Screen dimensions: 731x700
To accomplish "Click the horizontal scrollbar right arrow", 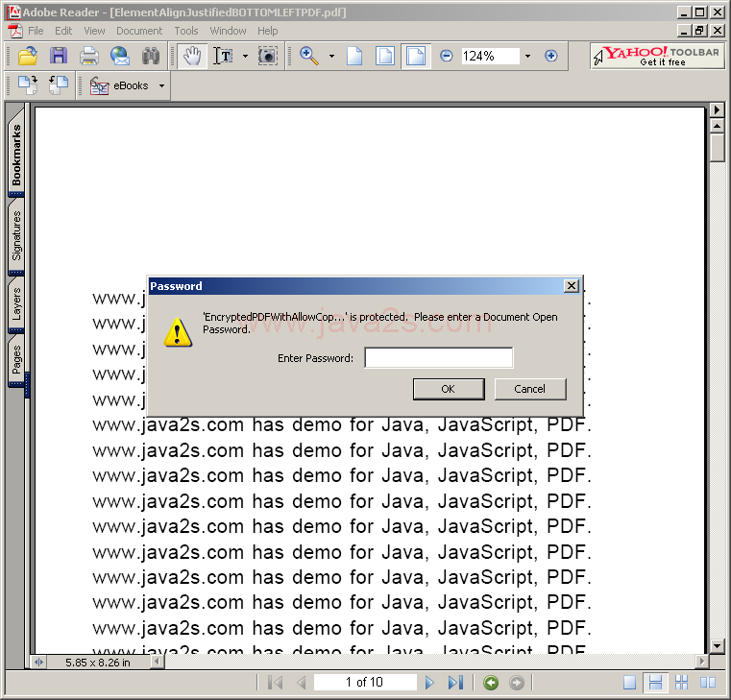I will 701,662.
